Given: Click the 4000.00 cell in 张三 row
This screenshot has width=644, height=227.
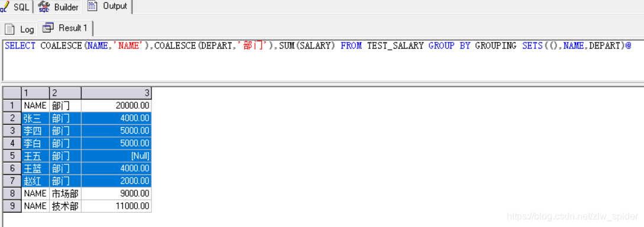Looking at the screenshot, I should click(x=116, y=118).
